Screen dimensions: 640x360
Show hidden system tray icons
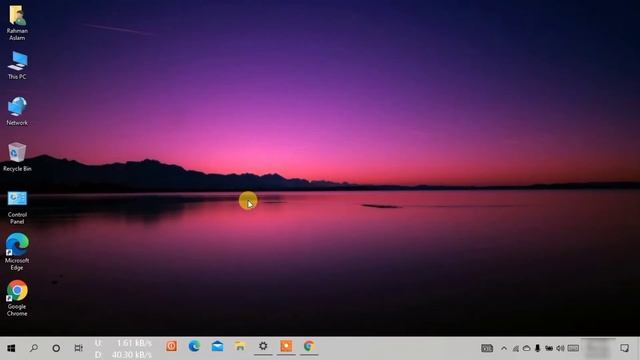pos(504,348)
